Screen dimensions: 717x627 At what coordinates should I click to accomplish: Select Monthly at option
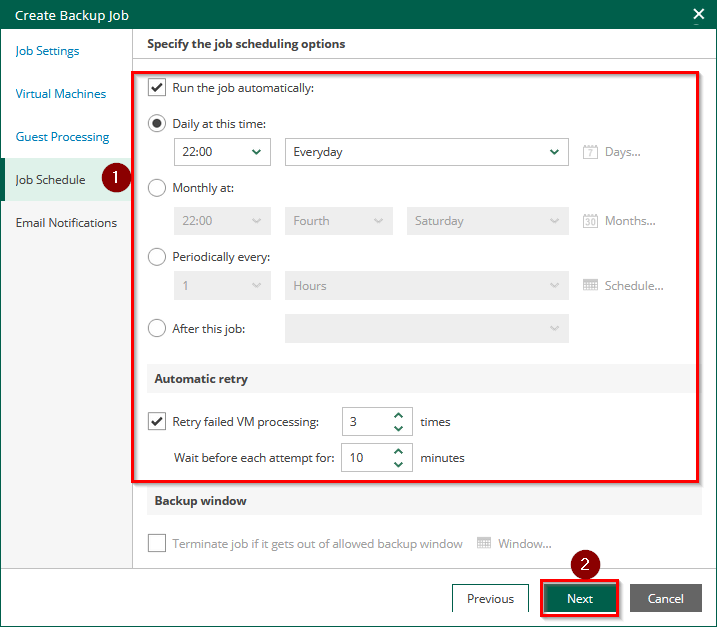pos(157,188)
